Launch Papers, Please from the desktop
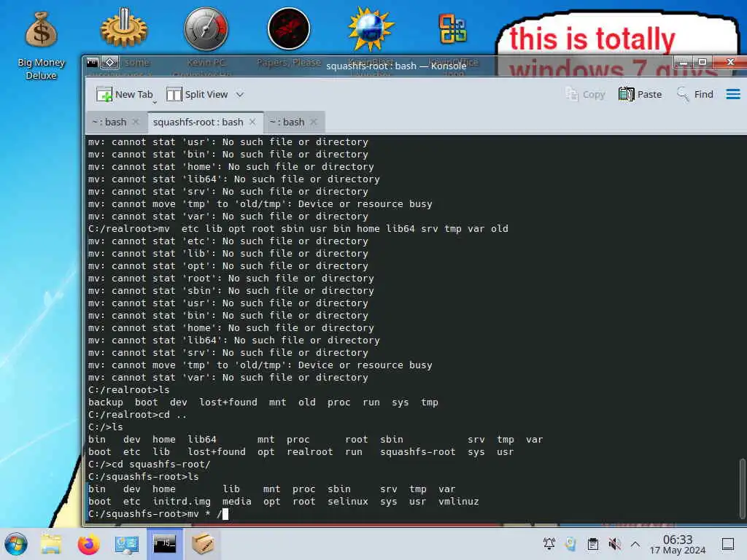Viewport: 747px width, 560px height. [289, 28]
